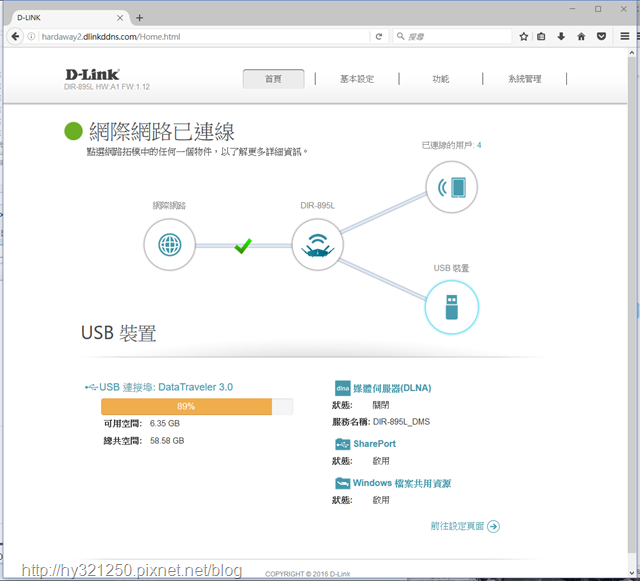This screenshot has height=581, width=640.
Task: Click the page vertical scrollbar
Action: point(631,306)
